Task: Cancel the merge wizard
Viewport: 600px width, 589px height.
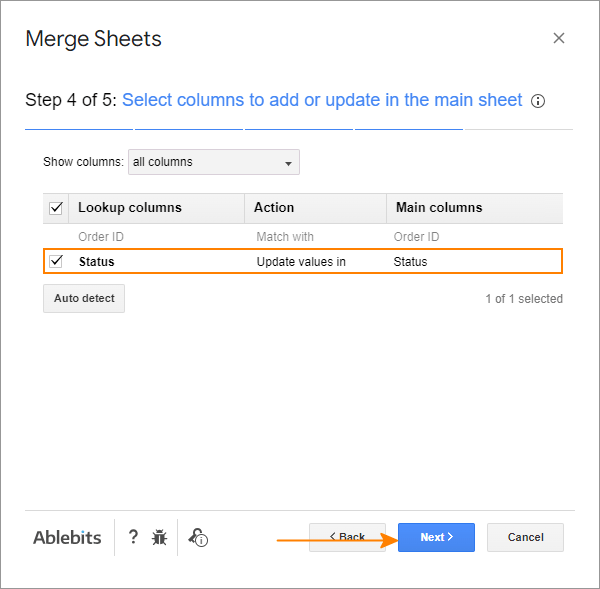Action: pos(525,537)
